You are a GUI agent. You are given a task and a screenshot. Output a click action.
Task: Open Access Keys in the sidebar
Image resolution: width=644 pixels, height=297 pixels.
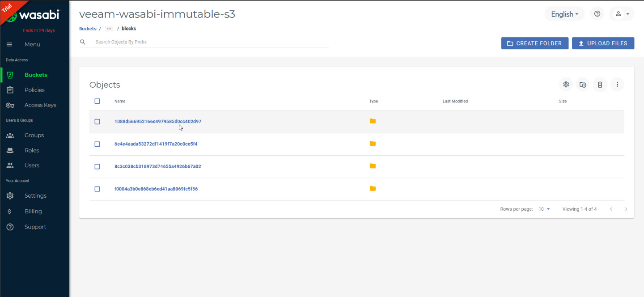tap(40, 105)
